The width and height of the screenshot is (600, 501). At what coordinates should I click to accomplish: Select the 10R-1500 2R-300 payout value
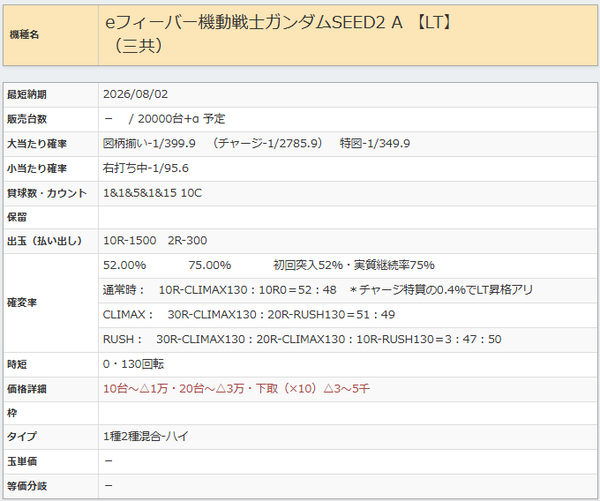155,240
